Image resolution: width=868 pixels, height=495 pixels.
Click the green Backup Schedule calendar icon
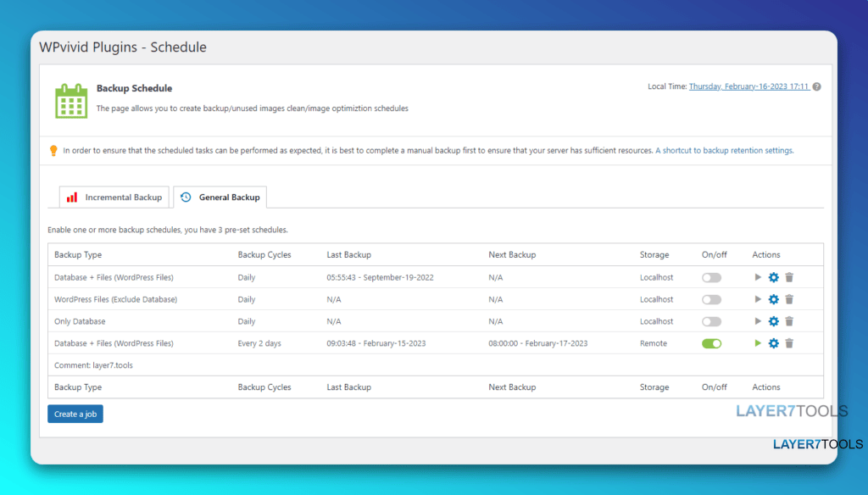pyautogui.click(x=71, y=101)
